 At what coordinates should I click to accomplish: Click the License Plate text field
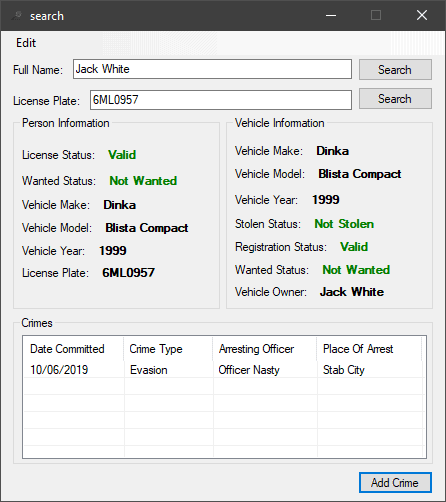pos(221,100)
